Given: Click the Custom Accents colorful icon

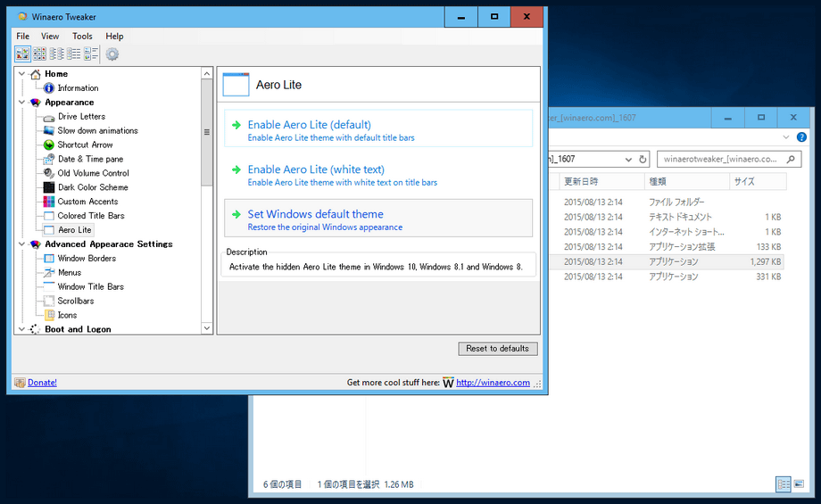Looking at the screenshot, I should coord(50,202).
